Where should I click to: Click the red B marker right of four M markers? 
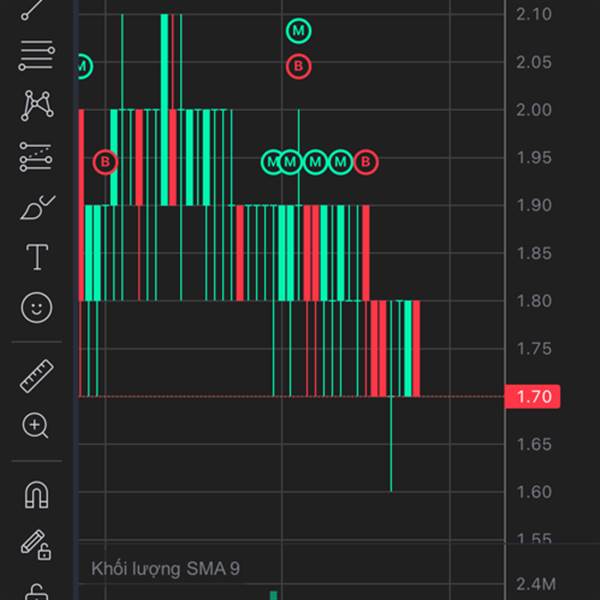[x=366, y=162]
